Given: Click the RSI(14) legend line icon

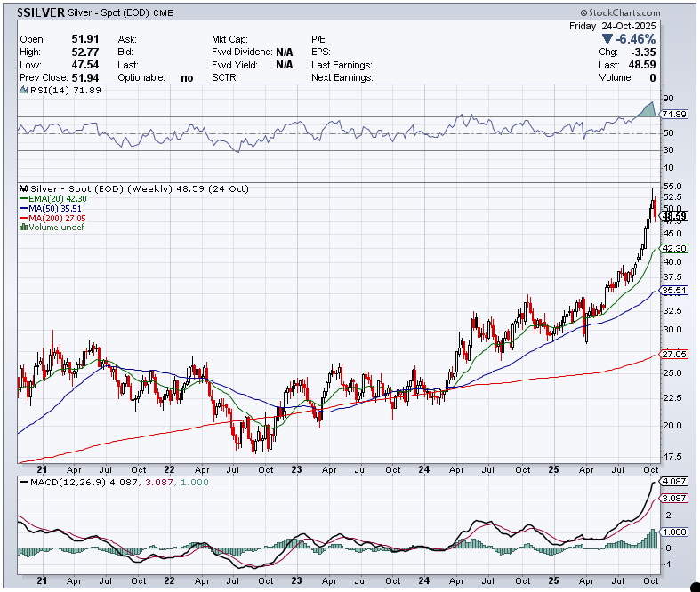Looking at the screenshot, I should pyautogui.click(x=22, y=92).
